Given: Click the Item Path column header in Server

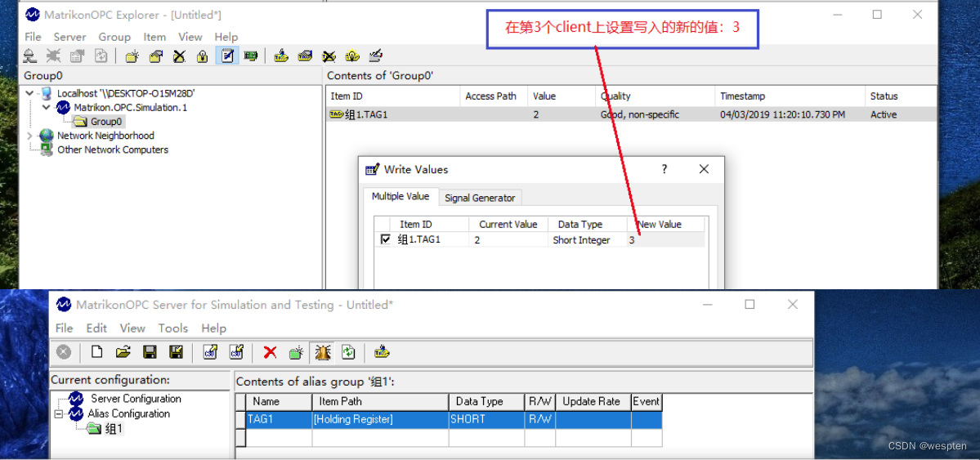Looking at the screenshot, I should [x=381, y=401].
